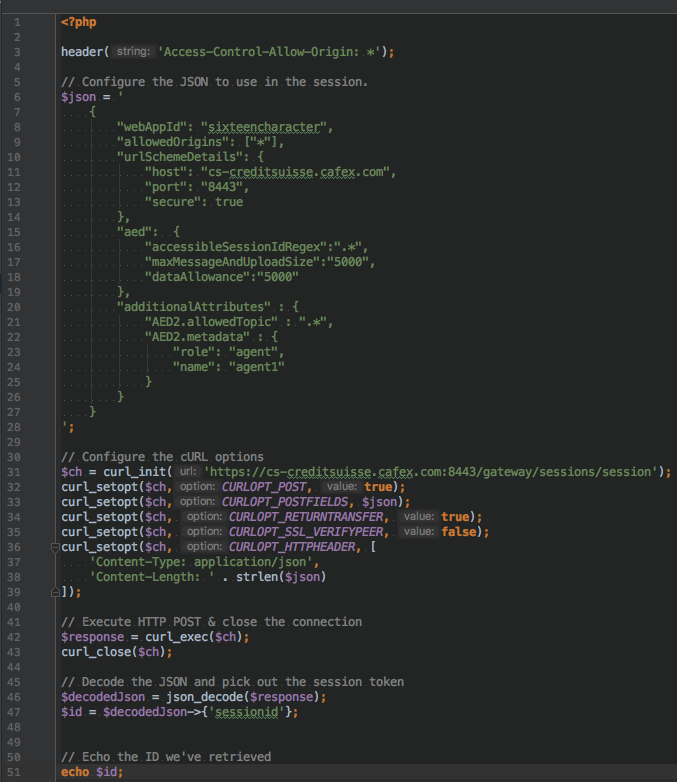Click the "aed" key on line 15

(134, 231)
